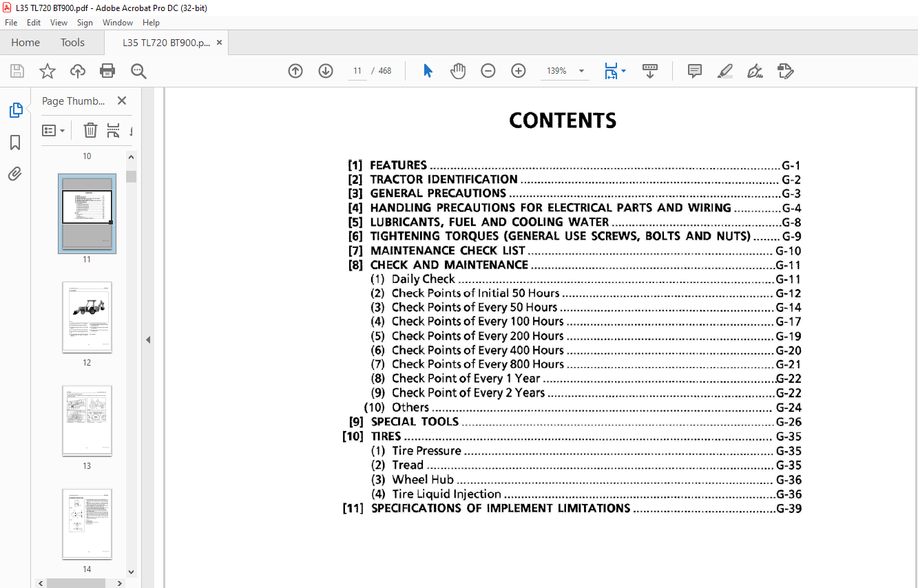This screenshot has width=918, height=588.
Task: Open Page Thumbnails sidebar icon
Action: tap(15, 110)
